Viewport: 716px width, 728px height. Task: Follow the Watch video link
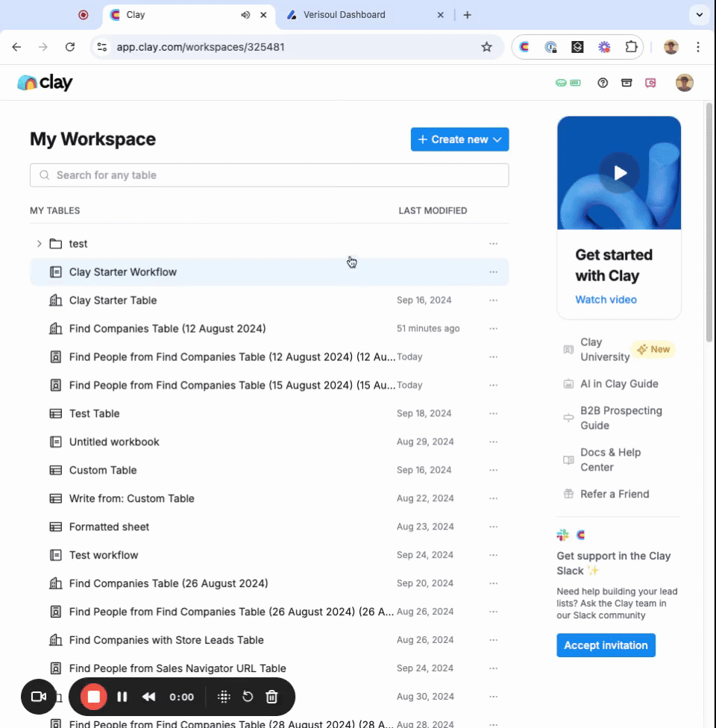(x=606, y=300)
